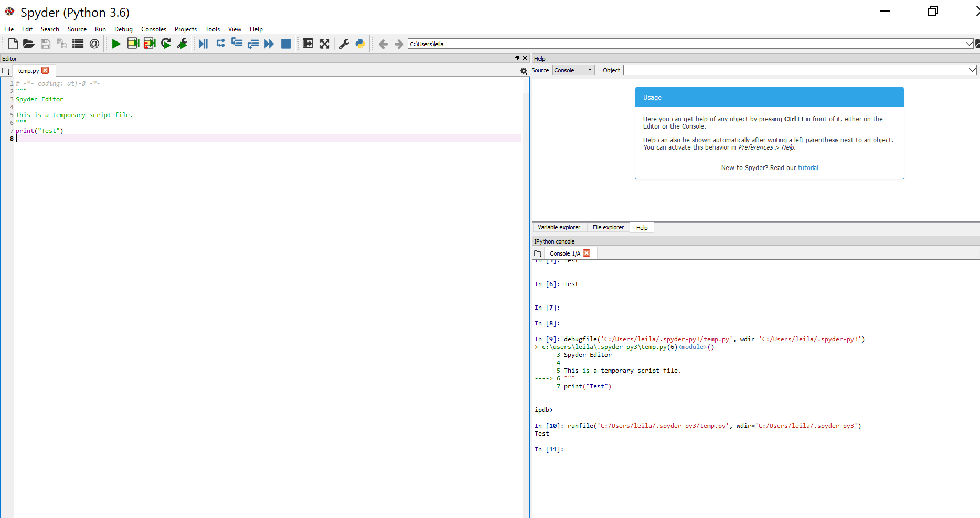Run the file with the green play button
This screenshot has width=980, height=518.
(116, 44)
